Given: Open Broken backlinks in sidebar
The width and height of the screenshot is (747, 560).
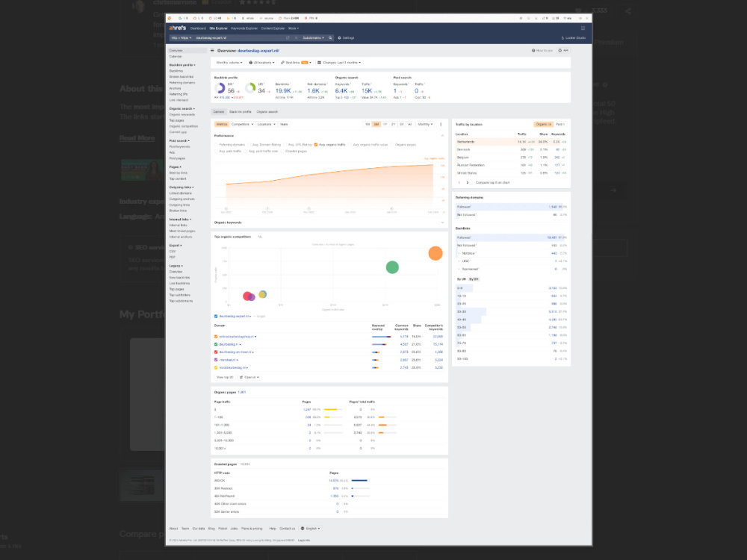Looking at the screenshot, I should (x=181, y=77).
